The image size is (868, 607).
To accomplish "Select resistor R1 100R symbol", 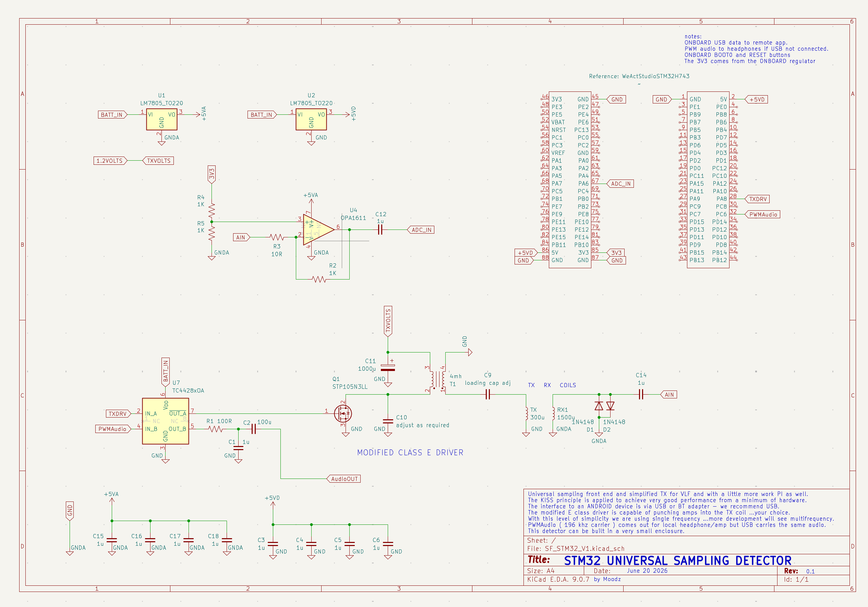I will (215, 429).
